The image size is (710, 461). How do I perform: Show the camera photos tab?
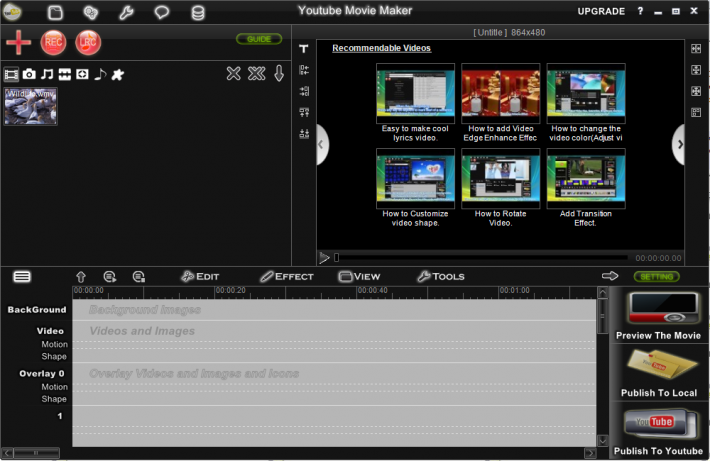click(x=29, y=74)
